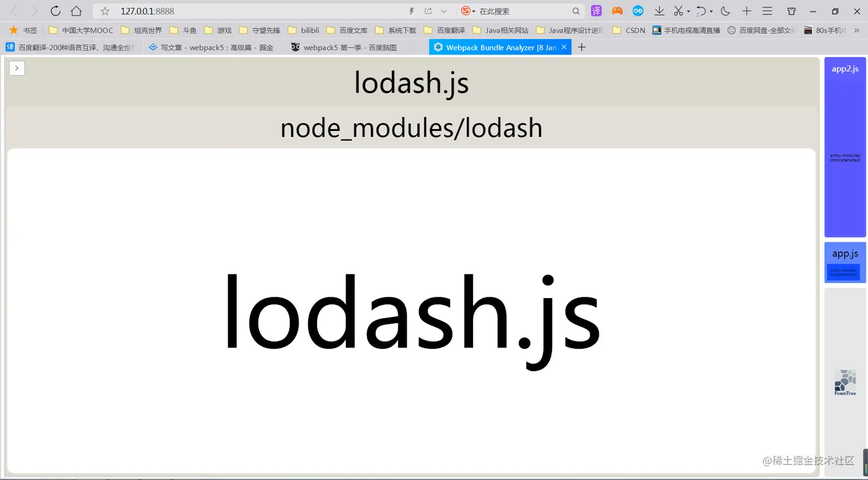The width and height of the screenshot is (868, 480).
Task: Click the lodash.js bundle title
Action: click(x=411, y=83)
